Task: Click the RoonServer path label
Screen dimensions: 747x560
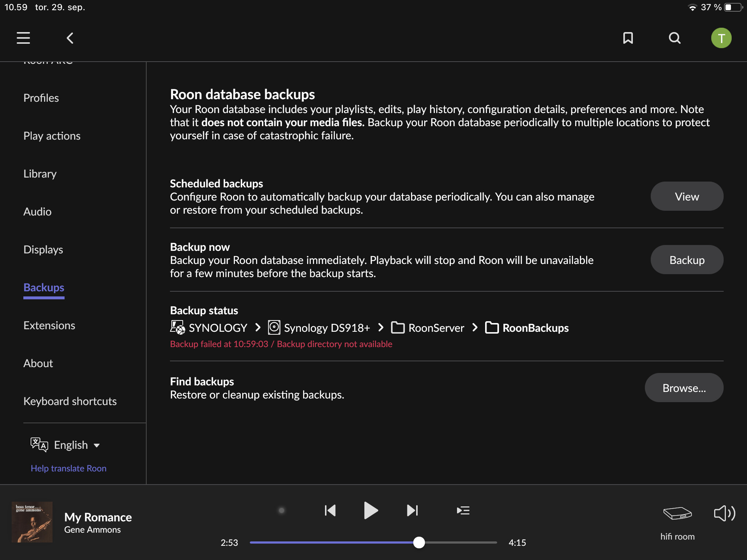Action: tap(436, 328)
